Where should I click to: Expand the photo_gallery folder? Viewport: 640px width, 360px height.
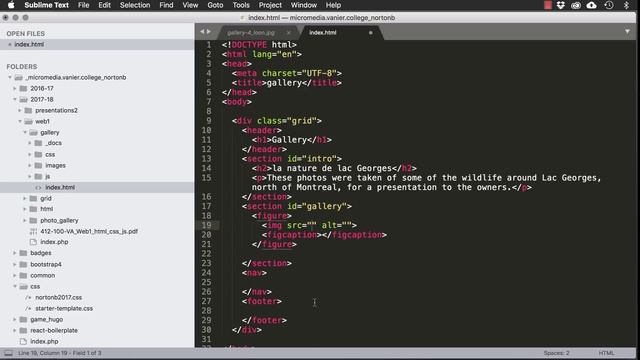coord(25,220)
